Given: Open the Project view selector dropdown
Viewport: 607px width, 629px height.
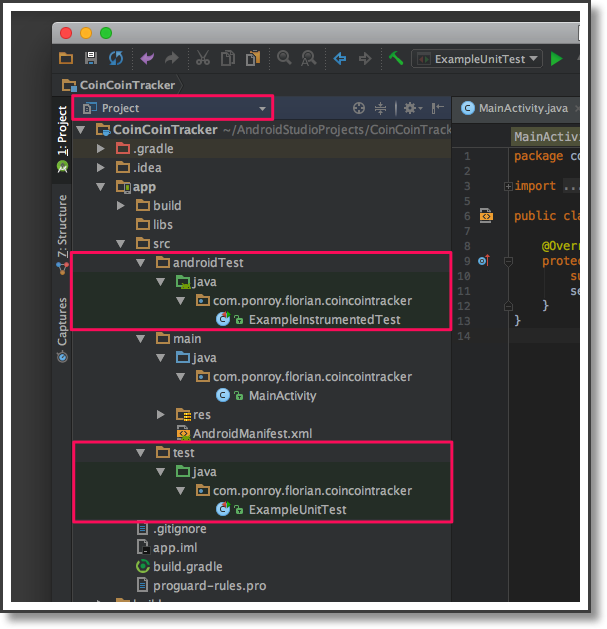Looking at the screenshot, I should tap(173, 108).
